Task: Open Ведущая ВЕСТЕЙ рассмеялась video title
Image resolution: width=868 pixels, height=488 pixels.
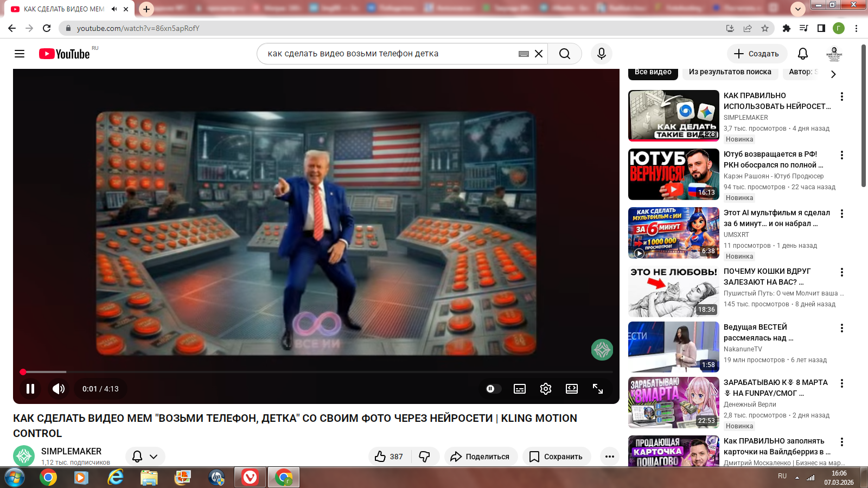Action: point(759,332)
